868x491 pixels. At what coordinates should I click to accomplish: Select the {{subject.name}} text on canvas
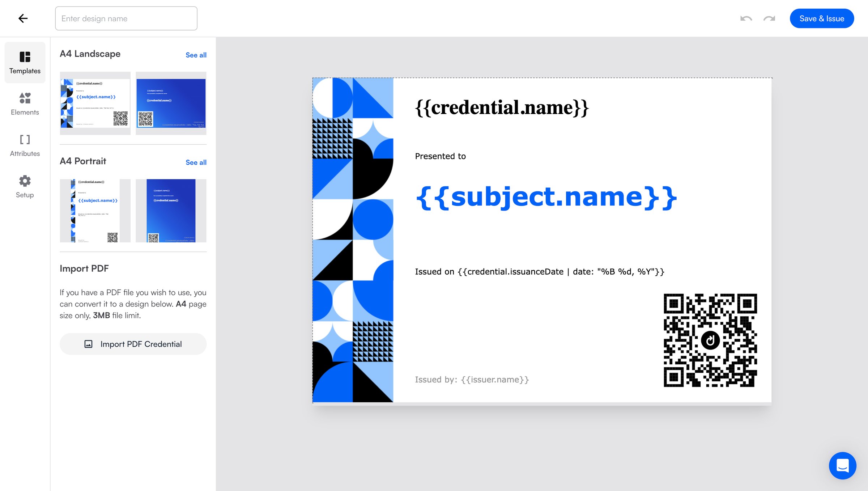tap(546, 197)
